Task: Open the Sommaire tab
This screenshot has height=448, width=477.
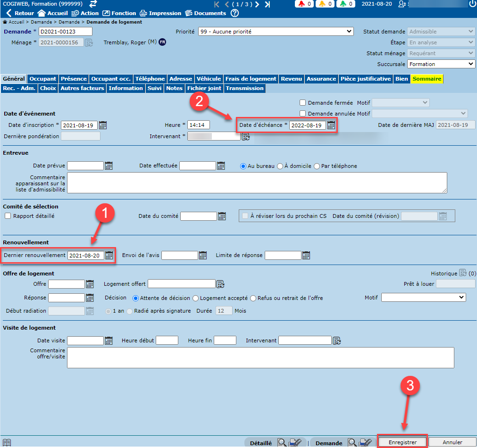Action: 427,79
